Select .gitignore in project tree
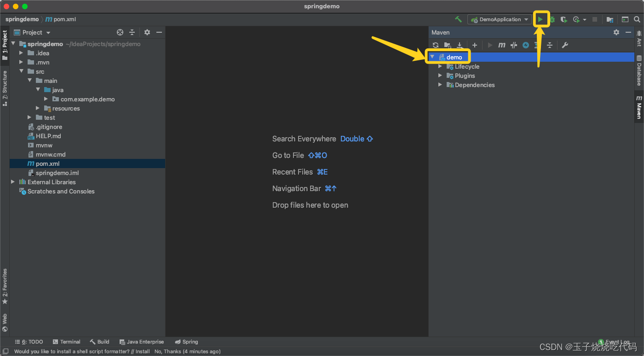This screenshot has width=644, height=356. pos(87,127)
